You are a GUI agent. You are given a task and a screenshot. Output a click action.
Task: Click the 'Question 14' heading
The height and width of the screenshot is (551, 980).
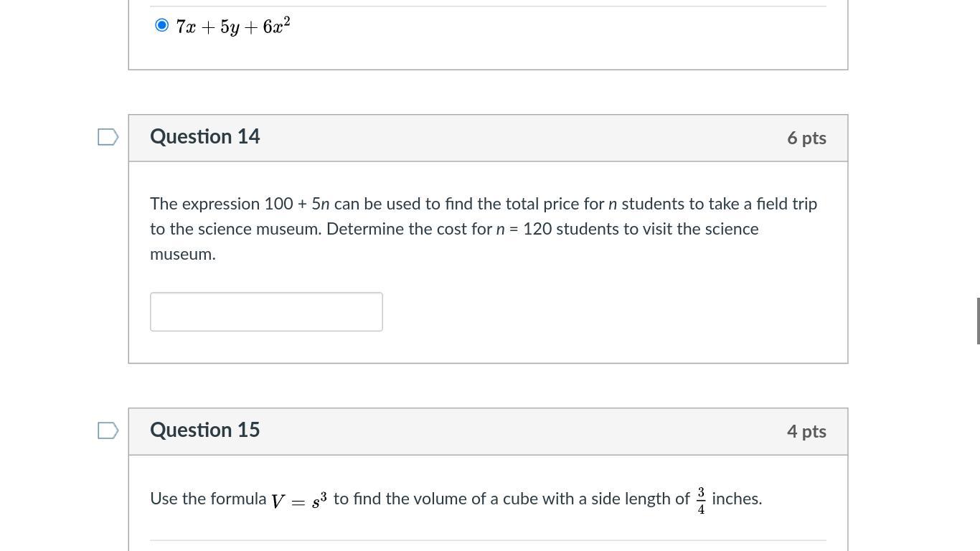coord(205,137)
